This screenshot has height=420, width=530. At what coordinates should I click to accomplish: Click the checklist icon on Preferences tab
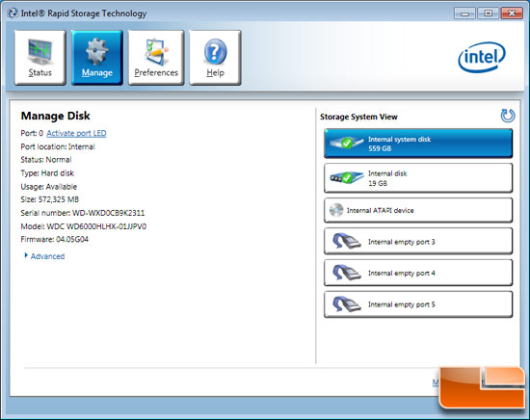pos(156,51)
